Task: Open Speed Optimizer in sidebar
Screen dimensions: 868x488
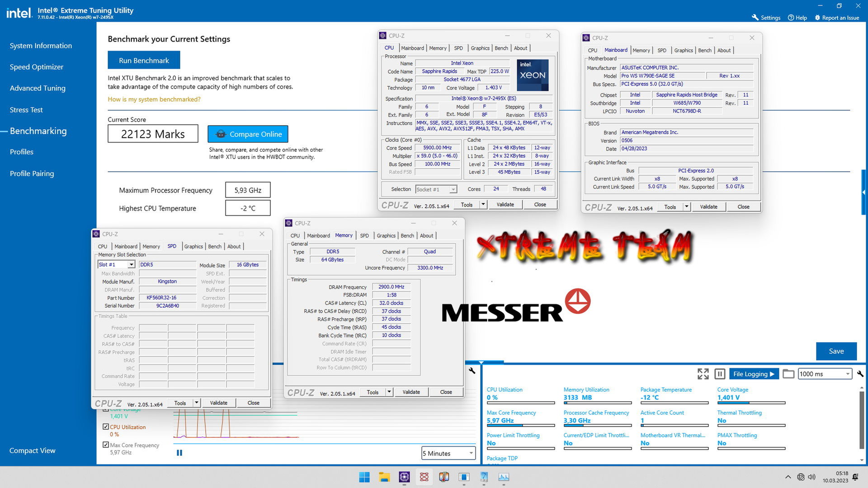Action: click(x=37, y=67)
